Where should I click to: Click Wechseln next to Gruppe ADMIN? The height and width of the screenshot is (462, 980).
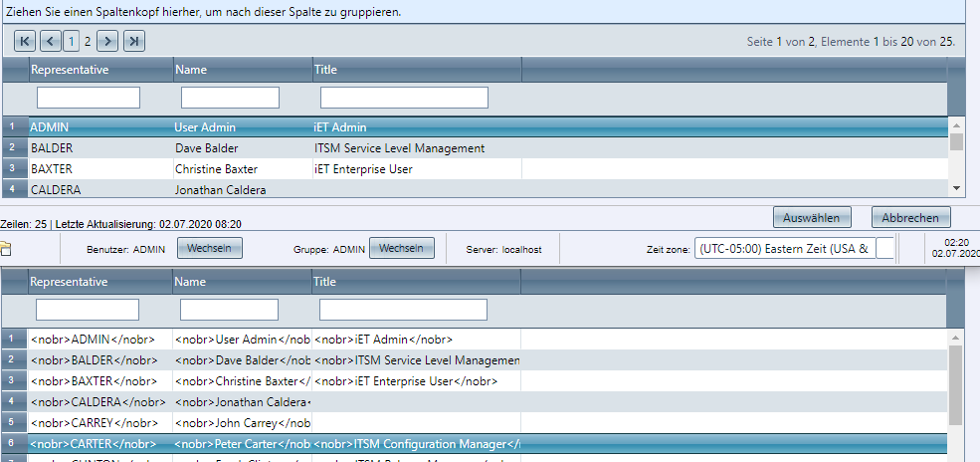pyautogui.click(x=401, y=248)
